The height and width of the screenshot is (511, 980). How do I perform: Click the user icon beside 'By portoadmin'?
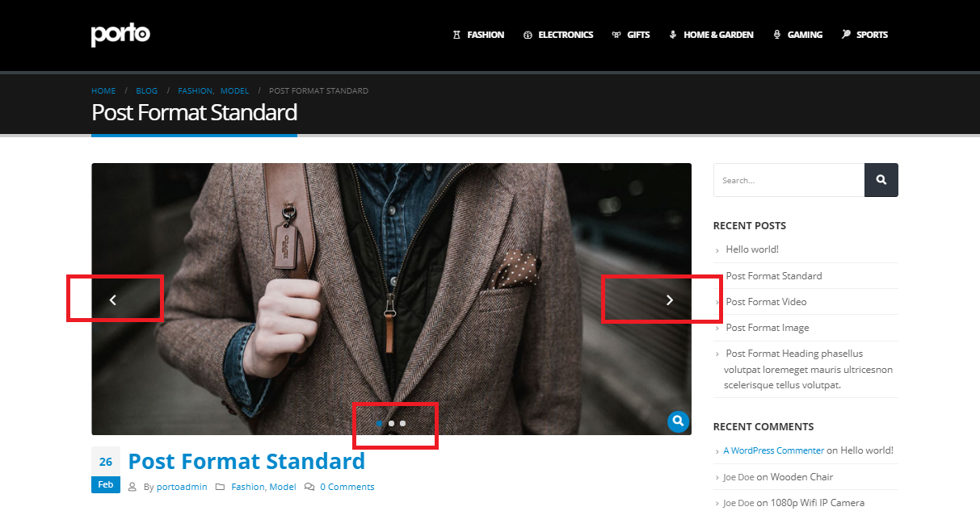coord(132,487)
